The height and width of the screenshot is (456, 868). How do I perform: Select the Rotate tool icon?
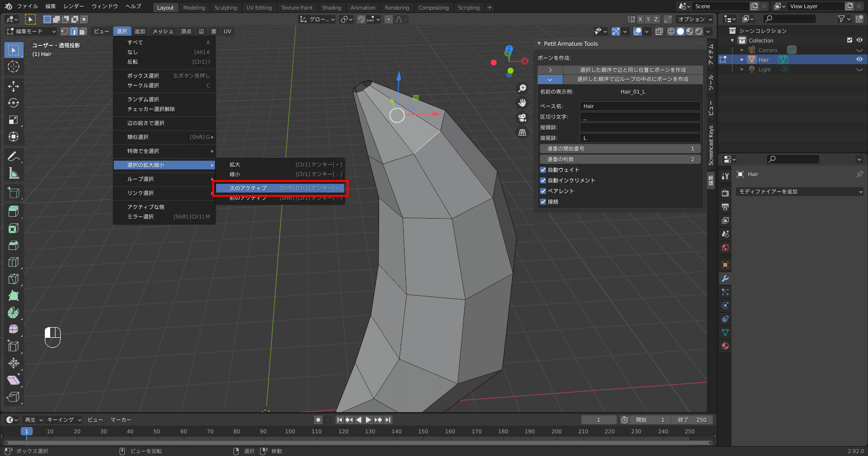[14, 103]
